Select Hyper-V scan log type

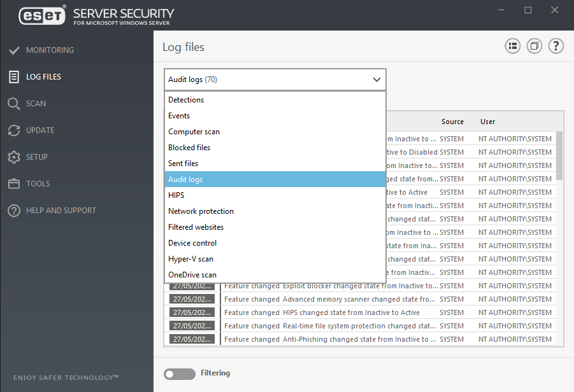tap(275, 259)
